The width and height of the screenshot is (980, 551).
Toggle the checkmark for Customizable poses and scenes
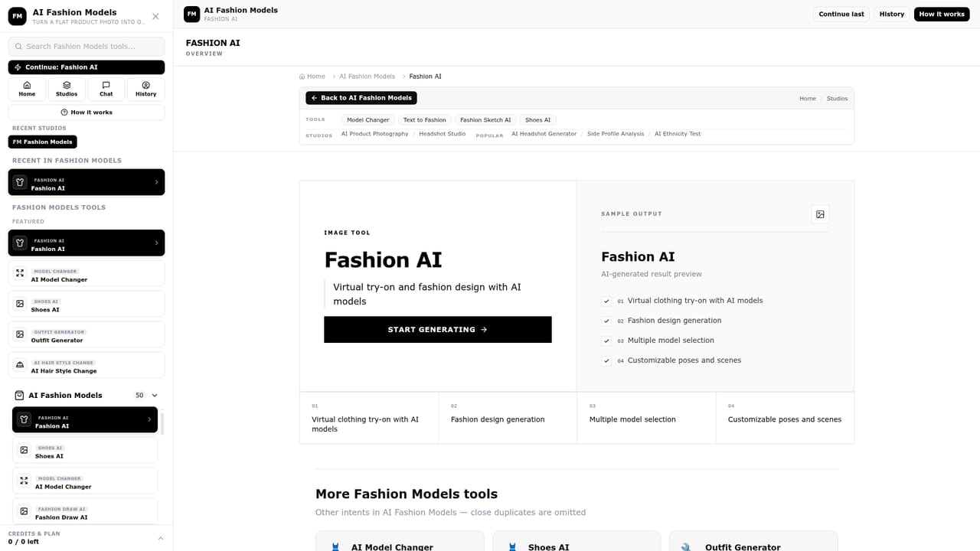[606, 361]
